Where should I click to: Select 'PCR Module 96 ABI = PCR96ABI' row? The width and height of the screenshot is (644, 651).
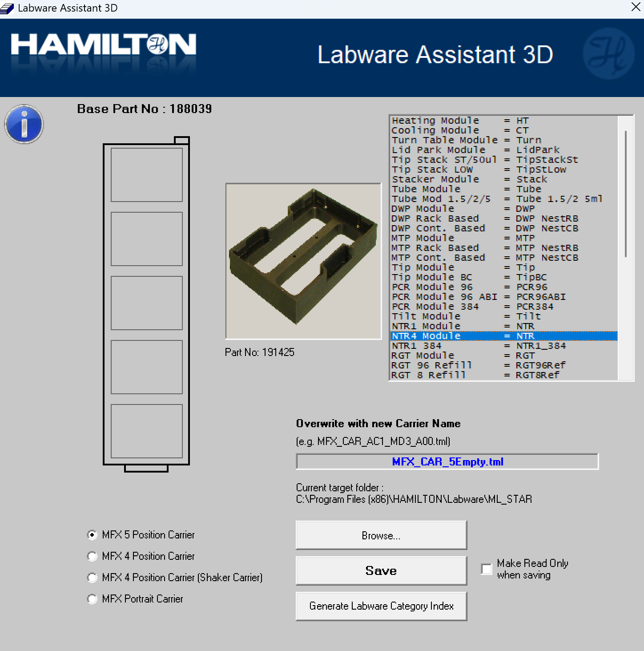click(x=504, y=297)
